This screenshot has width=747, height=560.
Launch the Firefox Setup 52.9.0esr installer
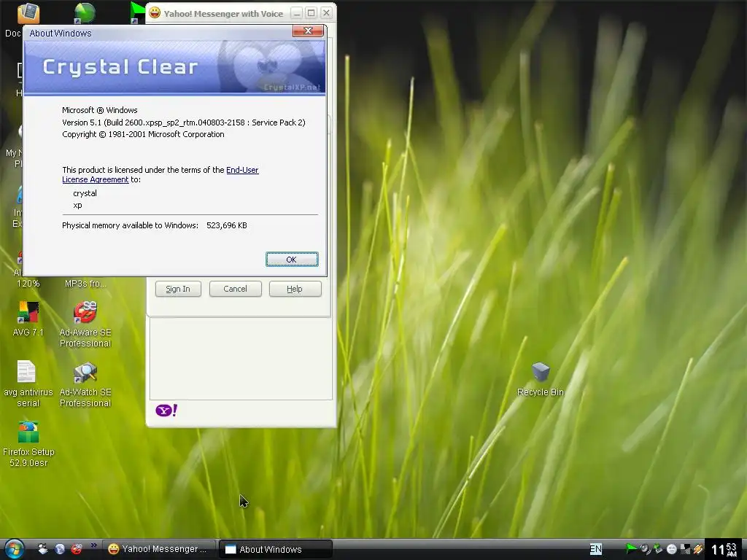coord(28,444)
